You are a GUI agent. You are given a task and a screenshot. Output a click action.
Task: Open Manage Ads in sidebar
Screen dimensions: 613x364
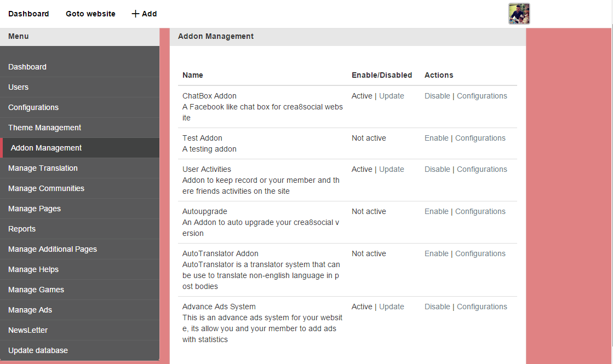[80, 310]
